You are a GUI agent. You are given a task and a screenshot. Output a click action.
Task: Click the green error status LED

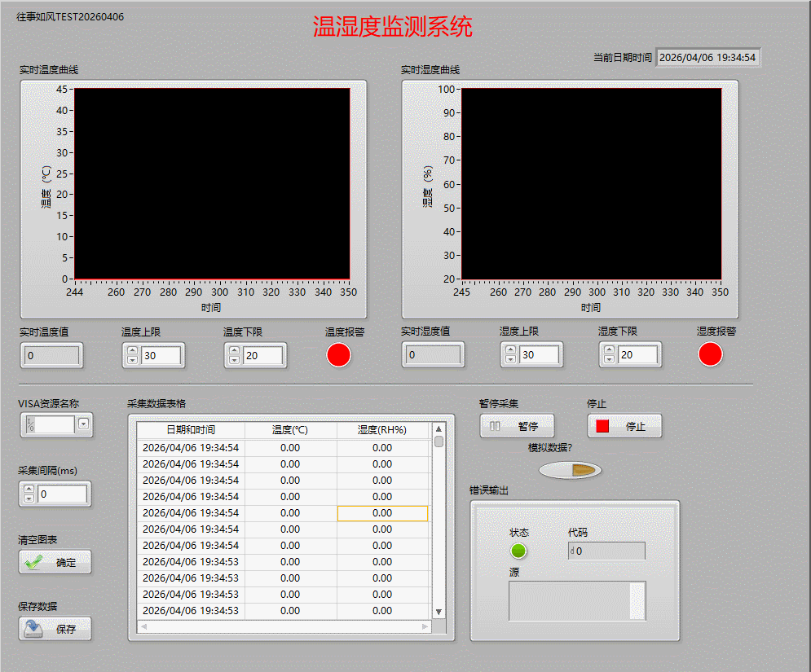coord(518,551)
